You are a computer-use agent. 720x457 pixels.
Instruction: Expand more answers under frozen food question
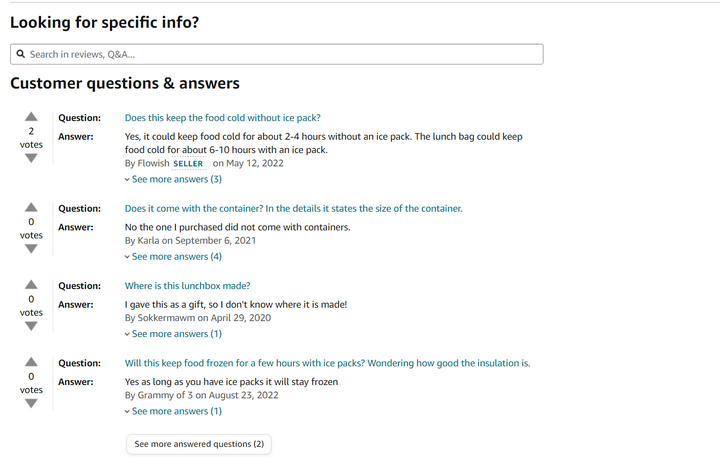(x=173, y=411)
